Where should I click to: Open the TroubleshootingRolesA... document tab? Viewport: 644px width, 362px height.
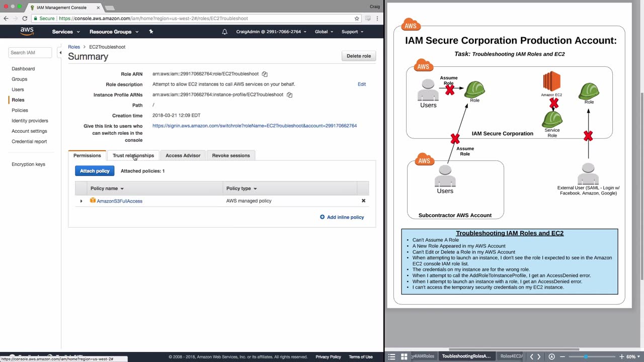(466, 356)
